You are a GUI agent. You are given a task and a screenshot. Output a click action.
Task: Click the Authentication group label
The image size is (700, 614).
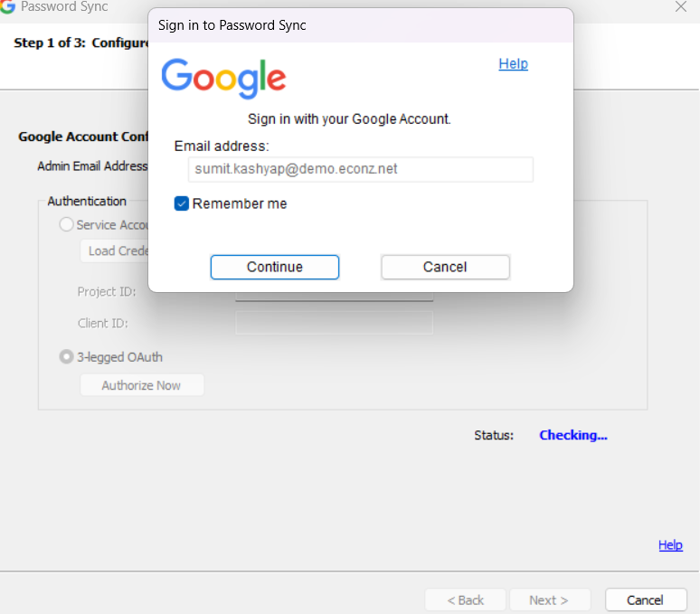click(x=87, y=202)
